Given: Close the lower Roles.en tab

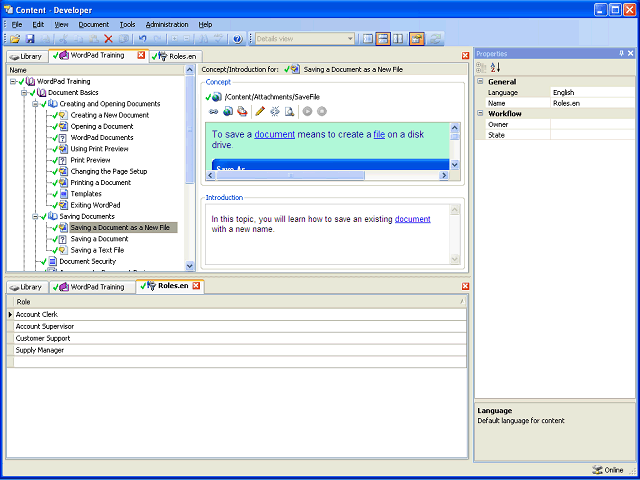Looking at the screenshot, I should [x=196, y=286].
